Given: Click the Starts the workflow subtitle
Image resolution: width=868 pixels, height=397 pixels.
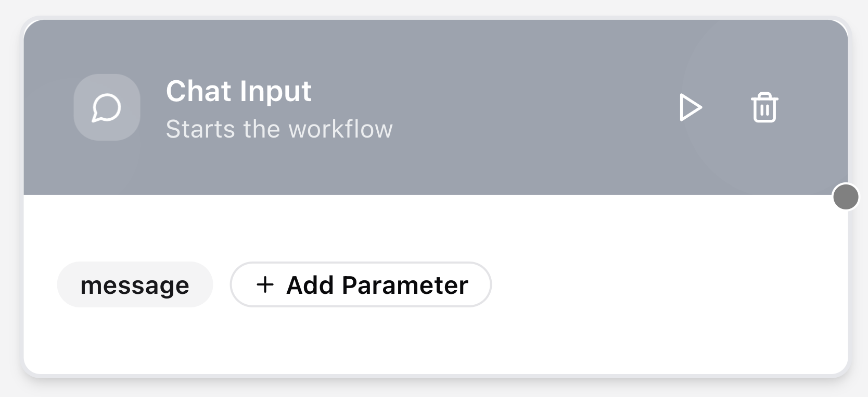Looking at the screenshot, I should tap(279, 129).
